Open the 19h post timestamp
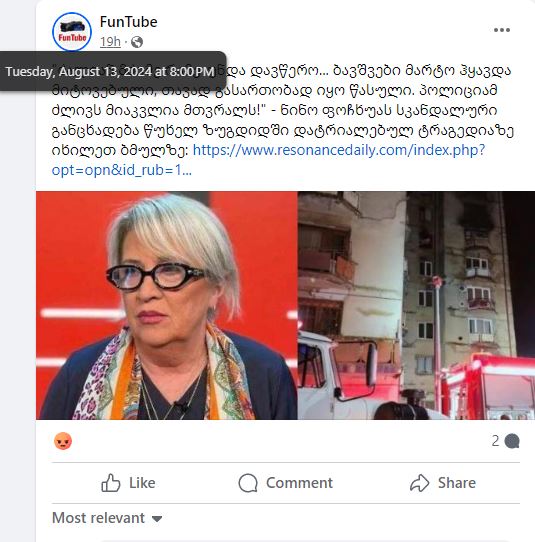This screenshot has height=542, width=535. (110, 42)
